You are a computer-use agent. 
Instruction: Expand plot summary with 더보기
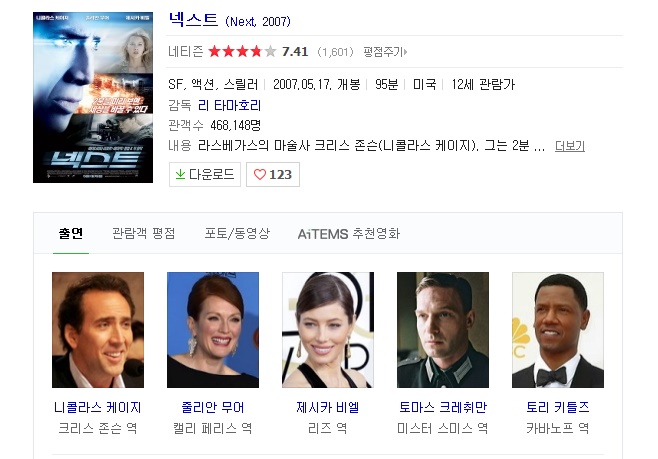pos(569,146)
